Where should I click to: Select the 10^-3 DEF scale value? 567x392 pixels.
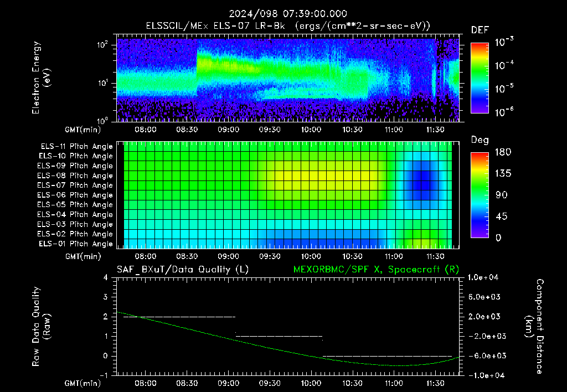[x=504, y=42]
